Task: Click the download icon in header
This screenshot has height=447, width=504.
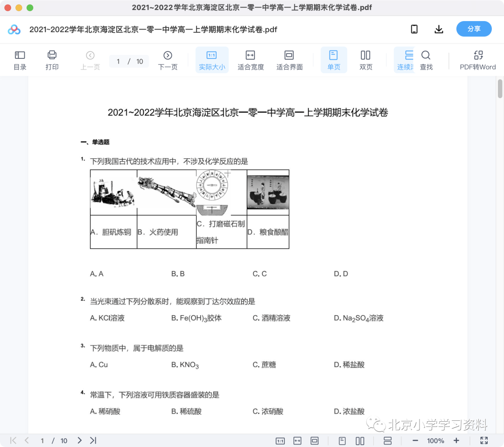Action: tap(439, 29)
